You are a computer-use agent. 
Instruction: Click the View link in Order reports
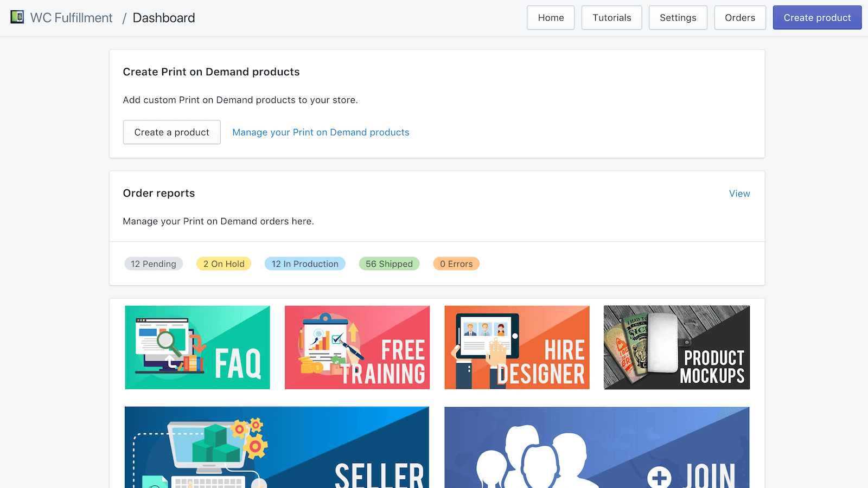(x=739, y=194)
